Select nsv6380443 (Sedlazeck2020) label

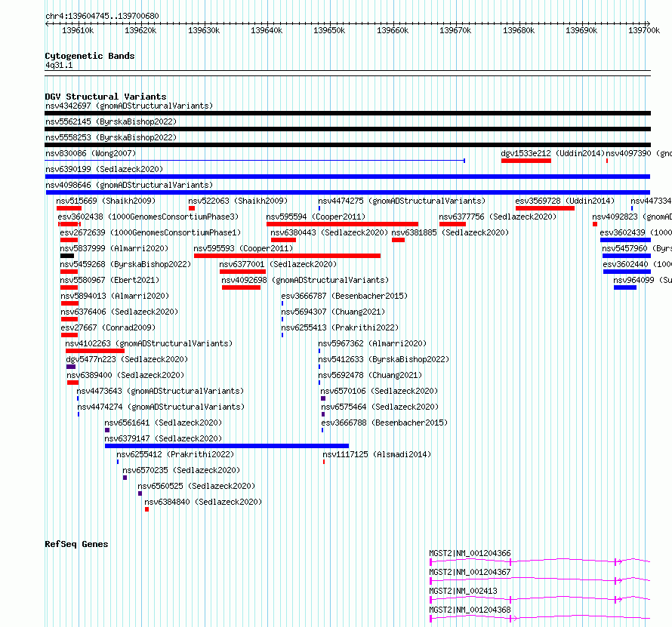point(329,232)
